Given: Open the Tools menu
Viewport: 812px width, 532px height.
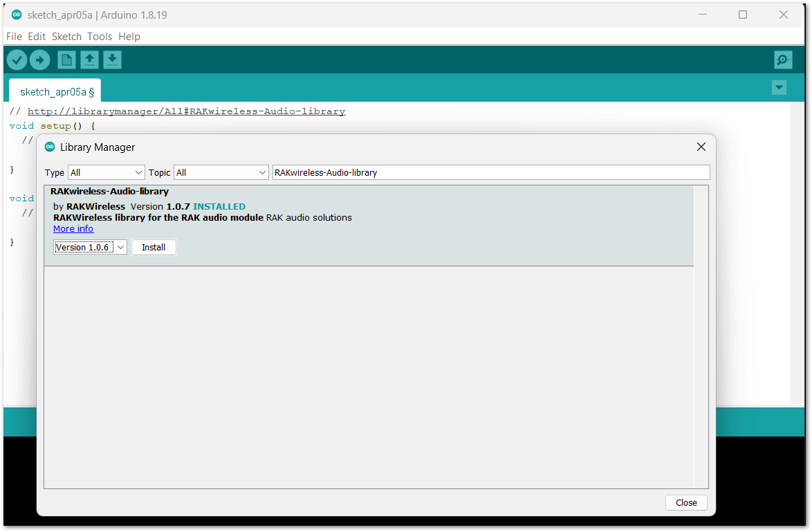Looking at the screenshot, I should (x=100, y=37).
